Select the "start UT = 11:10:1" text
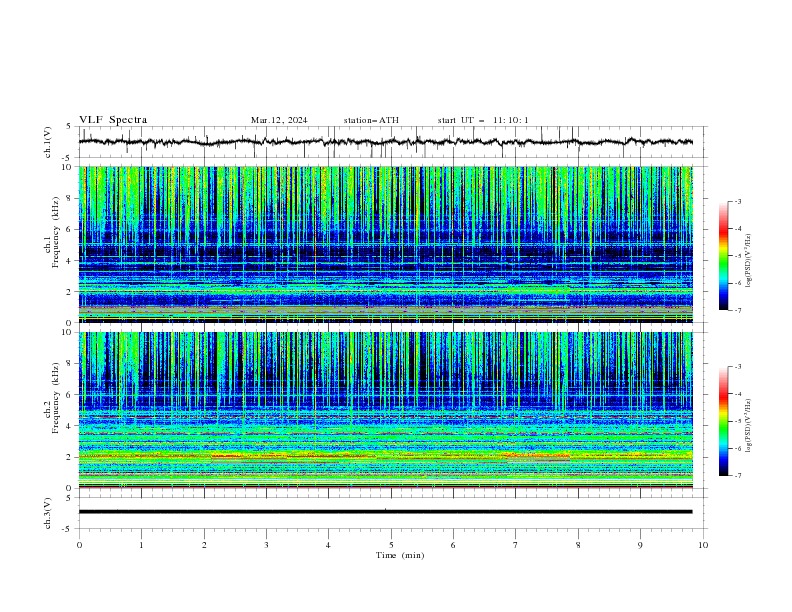Image resolution: width=792 pixels, height=612 pixels. [483, 120]
